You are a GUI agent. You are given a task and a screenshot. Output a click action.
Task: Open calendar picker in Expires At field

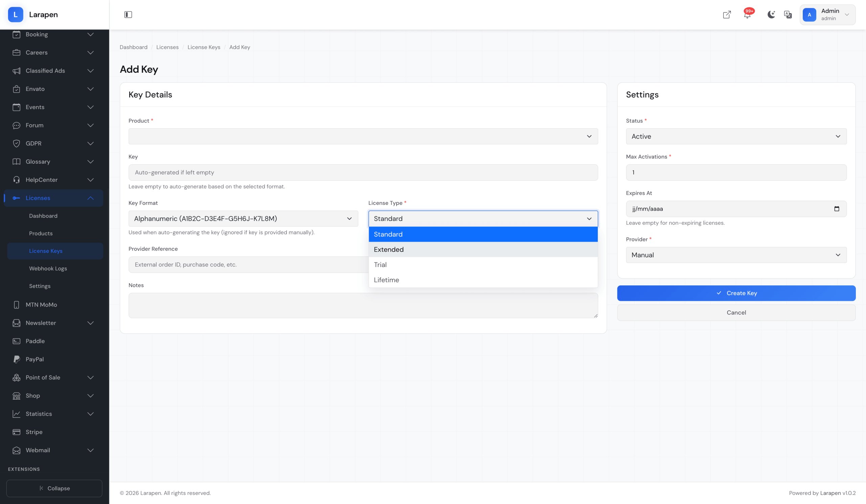(x=837, y=209)
